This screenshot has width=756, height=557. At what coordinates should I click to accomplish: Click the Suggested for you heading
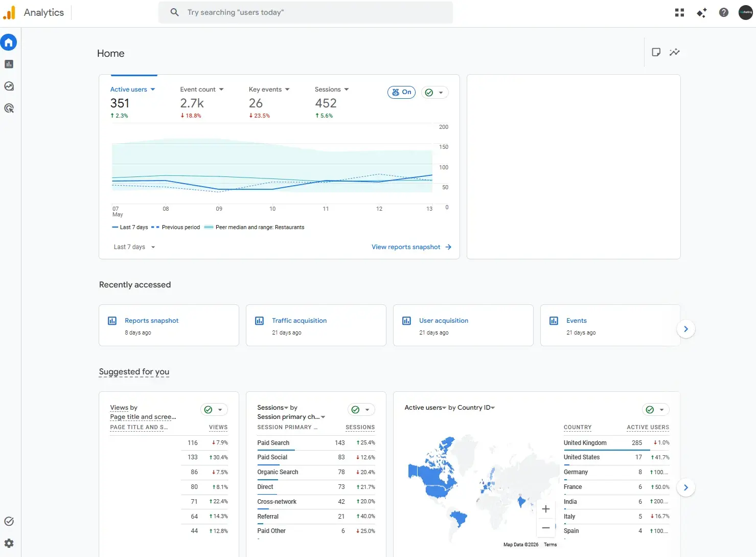(x=134, y=372)
